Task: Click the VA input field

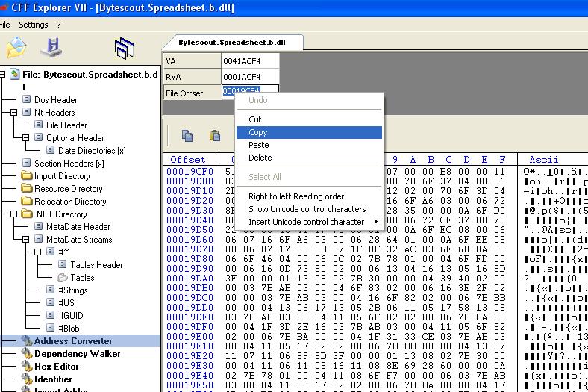Action: tap(250, 61)
